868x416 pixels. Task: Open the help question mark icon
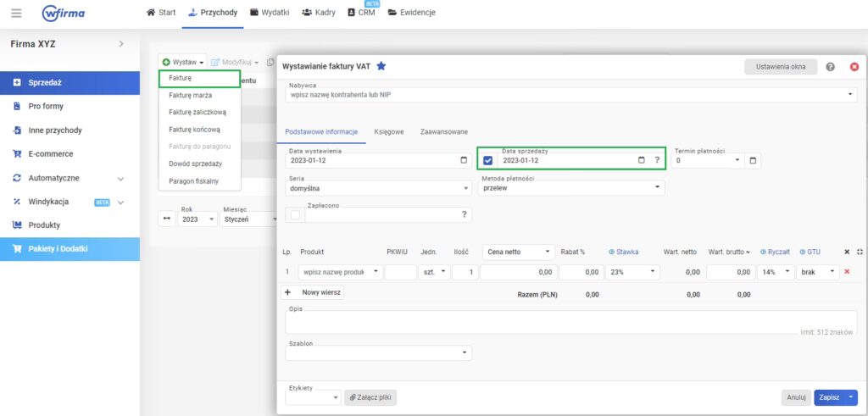[830, 67]
